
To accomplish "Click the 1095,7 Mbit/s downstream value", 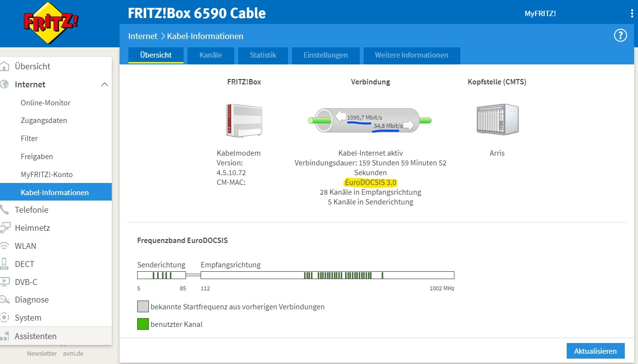I will 365,118.
